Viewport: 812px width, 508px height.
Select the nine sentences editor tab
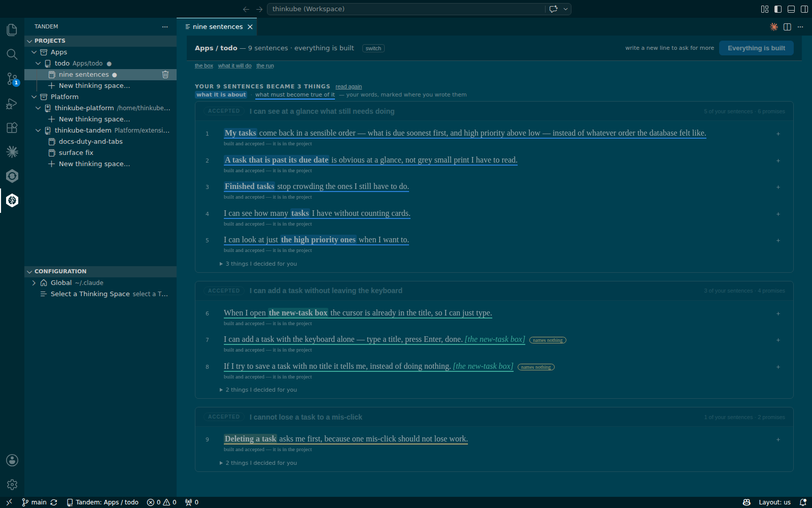tap(218, 27)
